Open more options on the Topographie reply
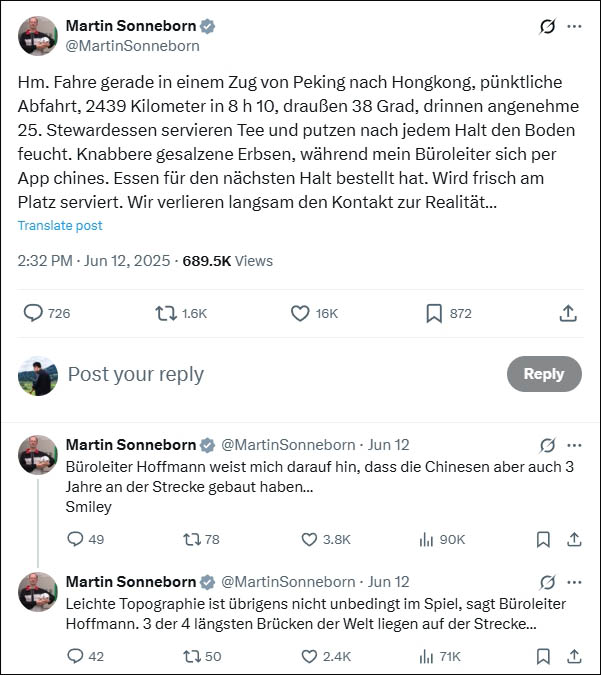This screenshot has height=675, width=601. pos(574,582)
